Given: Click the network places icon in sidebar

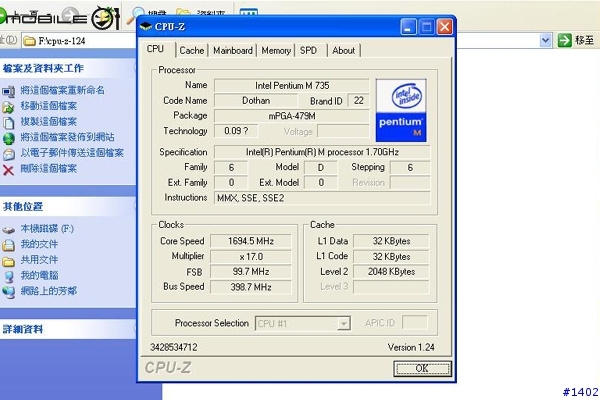Looking at the screenshot, I should tap(8, 292).
